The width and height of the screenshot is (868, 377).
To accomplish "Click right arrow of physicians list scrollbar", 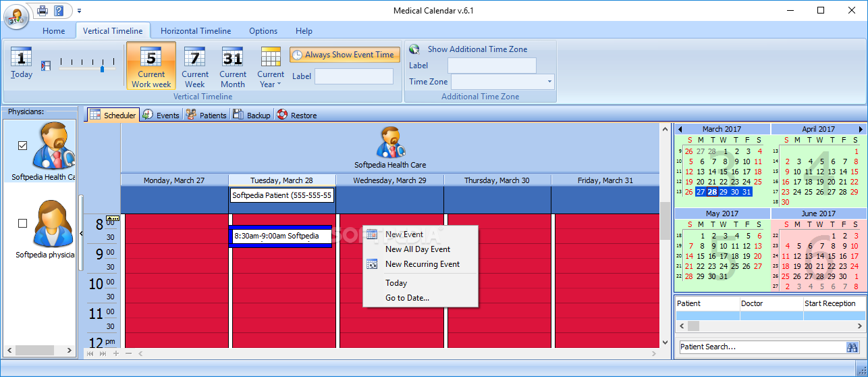I will click(x=69, y=350).
